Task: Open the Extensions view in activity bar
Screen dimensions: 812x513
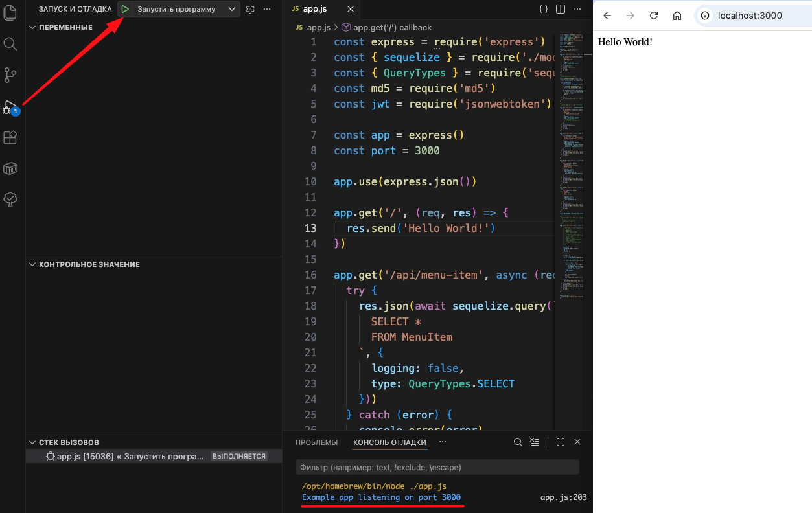Action: tap(10, 137)
